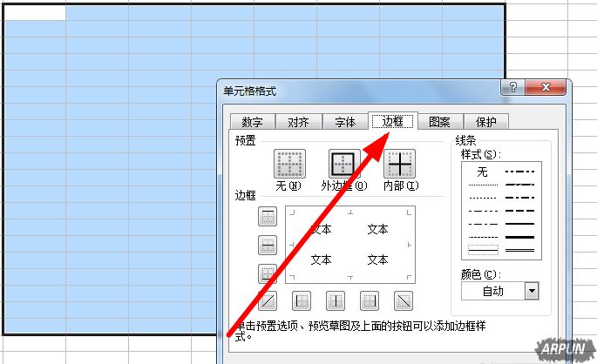Open the 数字 tab
The image size is (597, 364).
253,122
